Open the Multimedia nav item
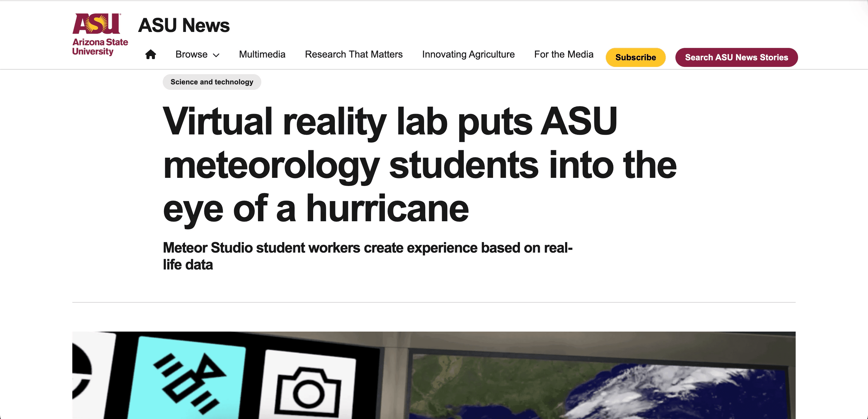 [x=262, y=54]
